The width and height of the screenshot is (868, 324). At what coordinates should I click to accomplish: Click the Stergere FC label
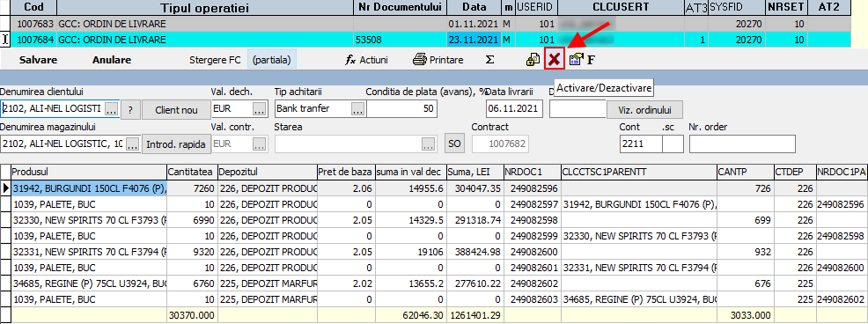tap(215, 60)
